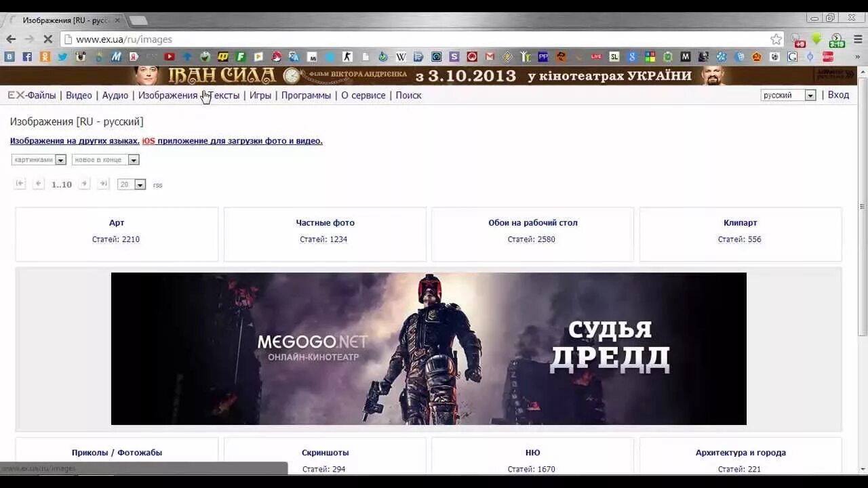This screenshot has height=488, width=868.
Task: Open the Counter-Strike bookmark icon
Action: (x=347, y=57)
